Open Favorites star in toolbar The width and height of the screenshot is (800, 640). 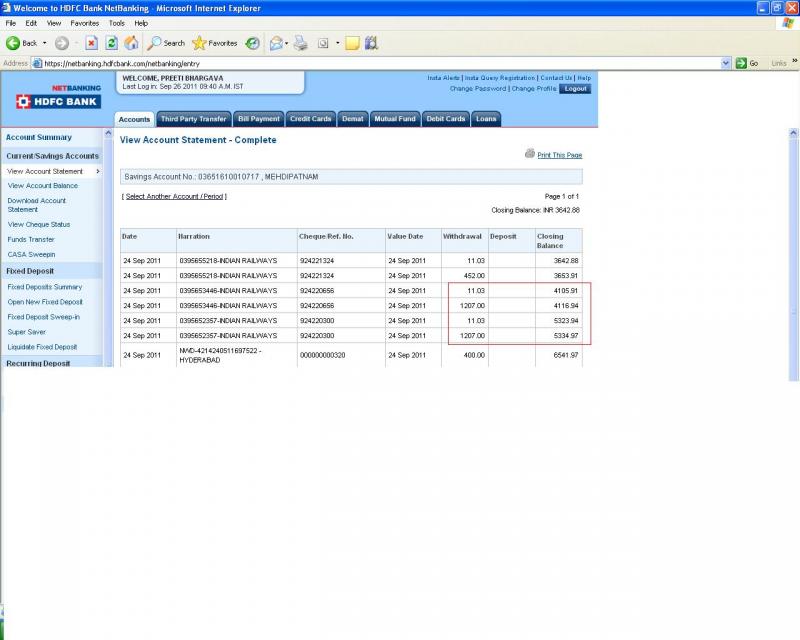[x=214, y=43]
